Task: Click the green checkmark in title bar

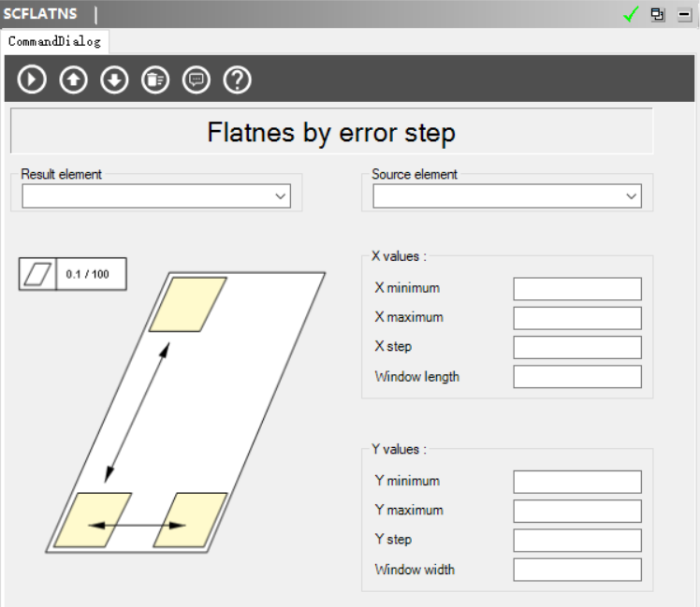Action: coord(632,14)
